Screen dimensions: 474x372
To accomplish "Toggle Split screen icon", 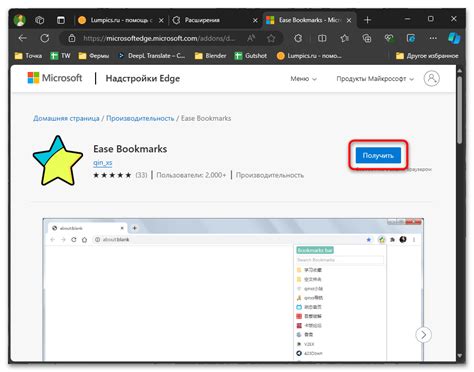I will [322, 38].
